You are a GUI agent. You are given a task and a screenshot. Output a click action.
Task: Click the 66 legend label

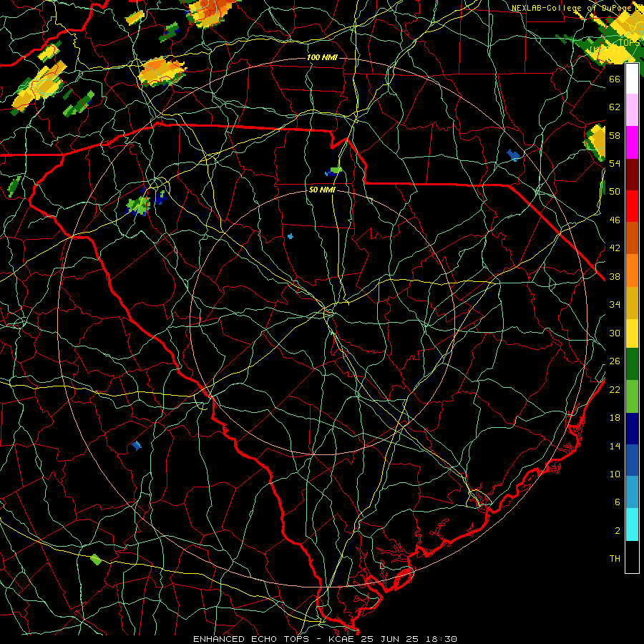point(615,79)
